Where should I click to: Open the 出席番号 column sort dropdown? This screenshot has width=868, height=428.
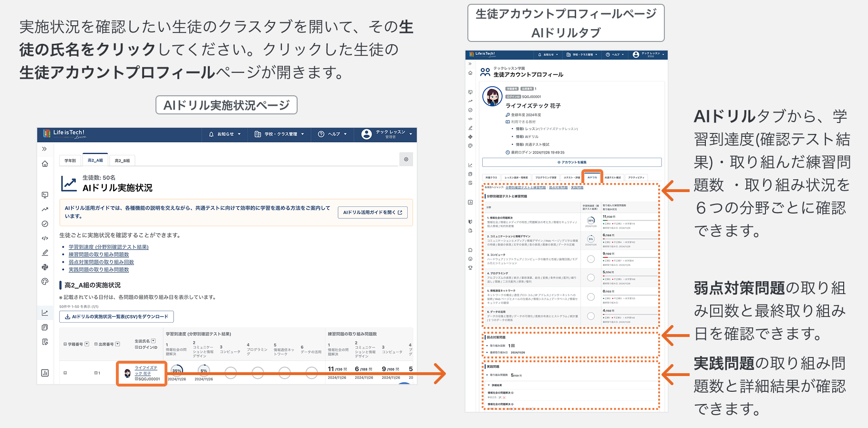point(117,344)
